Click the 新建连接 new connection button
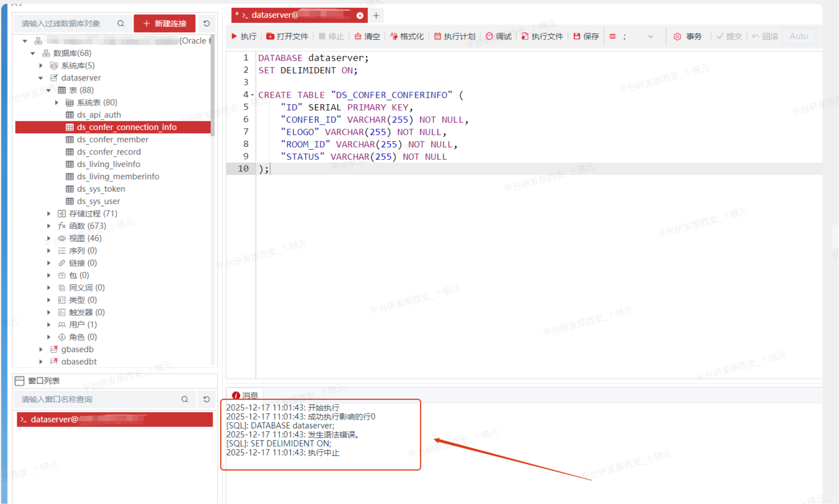 pyautogui.click(x=164, y=23)
